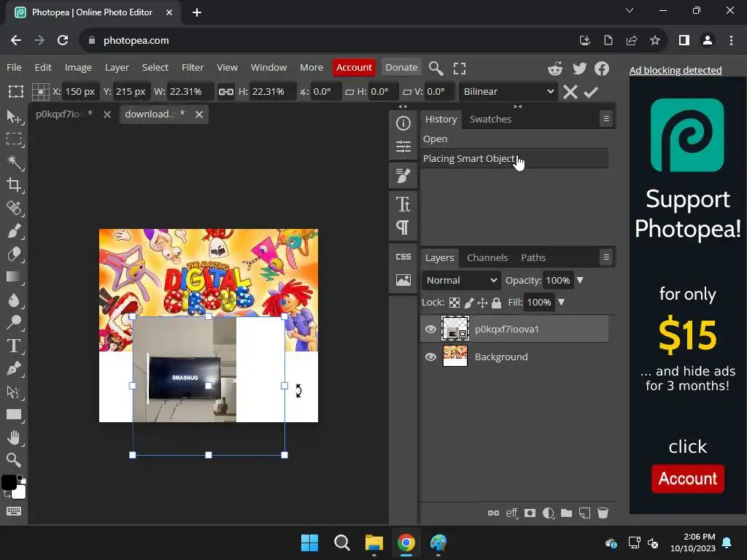Toggle lock image pixels brush icon
This screenshot has height=560, width=747.
[469, 303]
